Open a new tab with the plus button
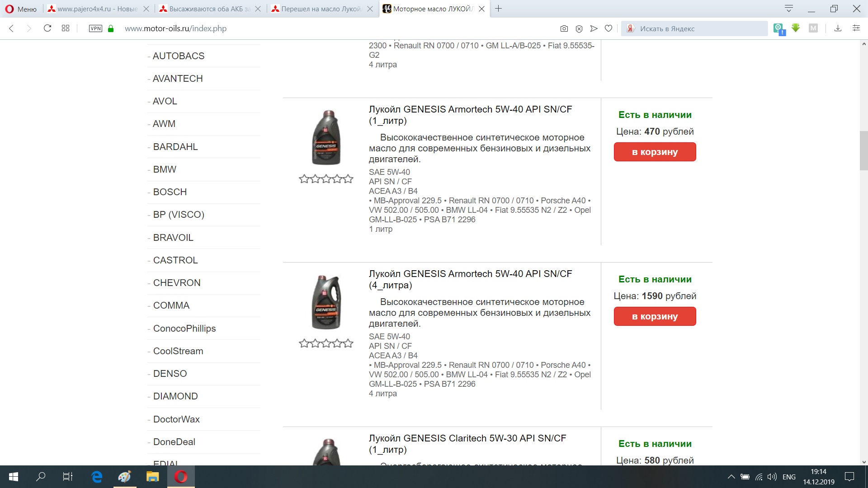The height and width of the screenshot is (488, 868). (498, 9)
